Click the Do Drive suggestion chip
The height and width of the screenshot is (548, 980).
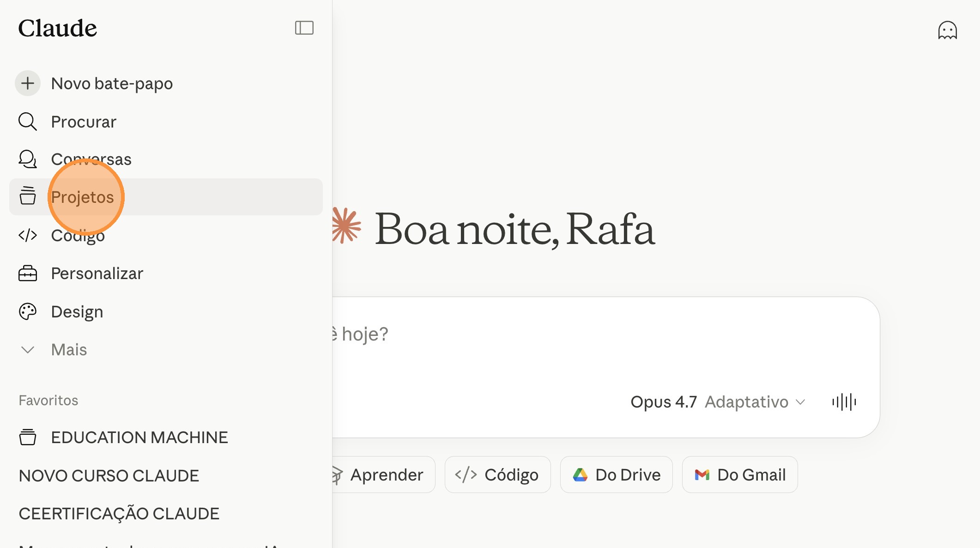(x=617, y=475)
